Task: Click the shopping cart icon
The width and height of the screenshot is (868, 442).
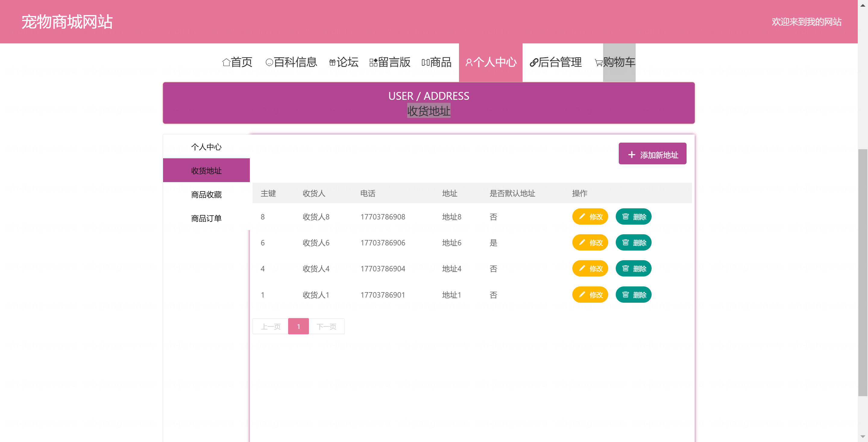Action: (599, 63)
